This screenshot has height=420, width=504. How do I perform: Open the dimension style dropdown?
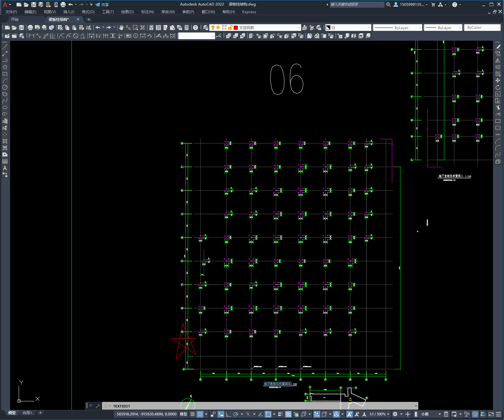click(196, 36)
